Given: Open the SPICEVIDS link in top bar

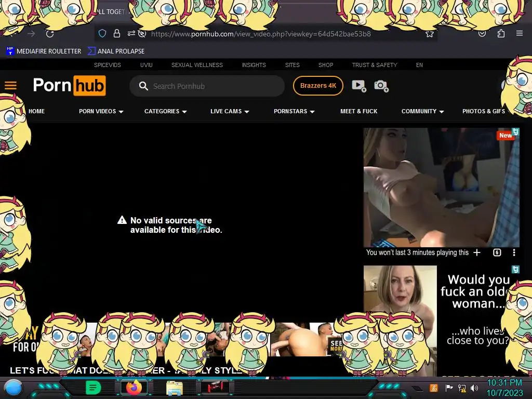Looking at the screenshot, I should [107, 65].
